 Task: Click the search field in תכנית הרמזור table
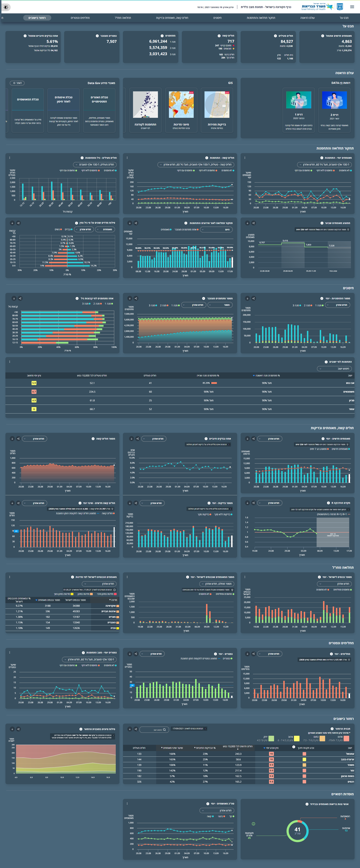154,730
